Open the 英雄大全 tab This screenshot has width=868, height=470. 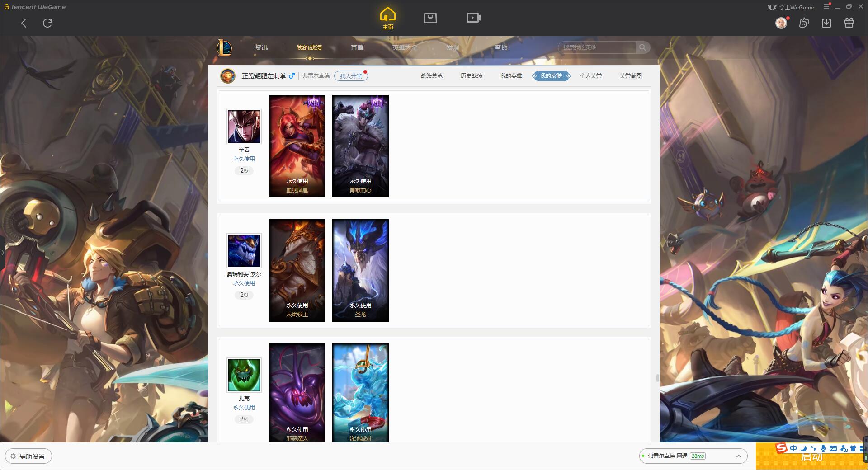(405, 47)
